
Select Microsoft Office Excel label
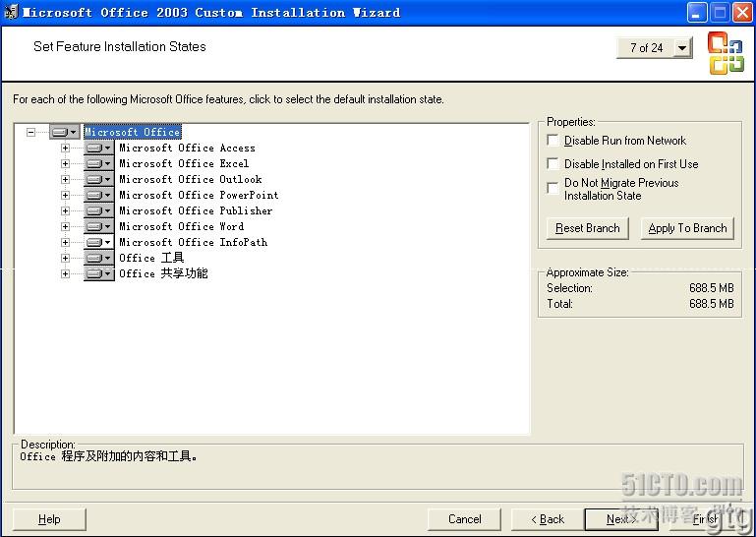184,163
